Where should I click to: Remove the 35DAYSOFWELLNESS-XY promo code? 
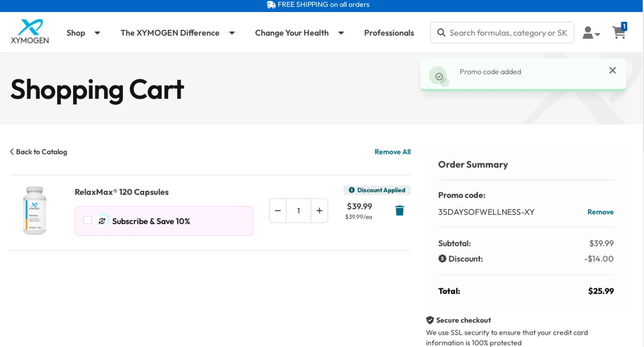click(600, 212)
